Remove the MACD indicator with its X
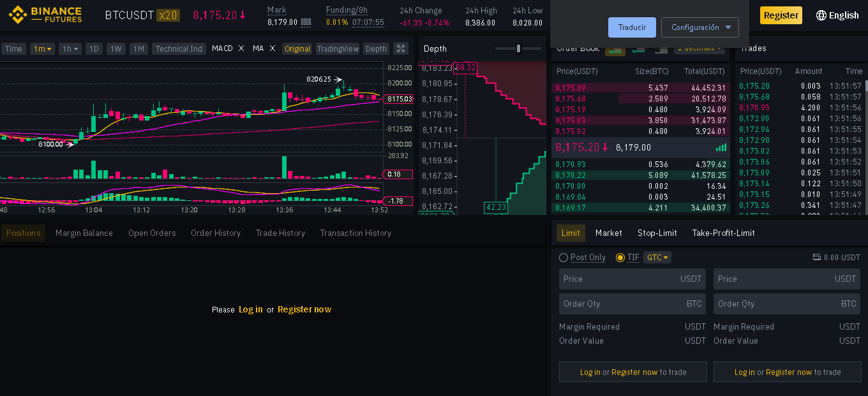 [241, 48]
